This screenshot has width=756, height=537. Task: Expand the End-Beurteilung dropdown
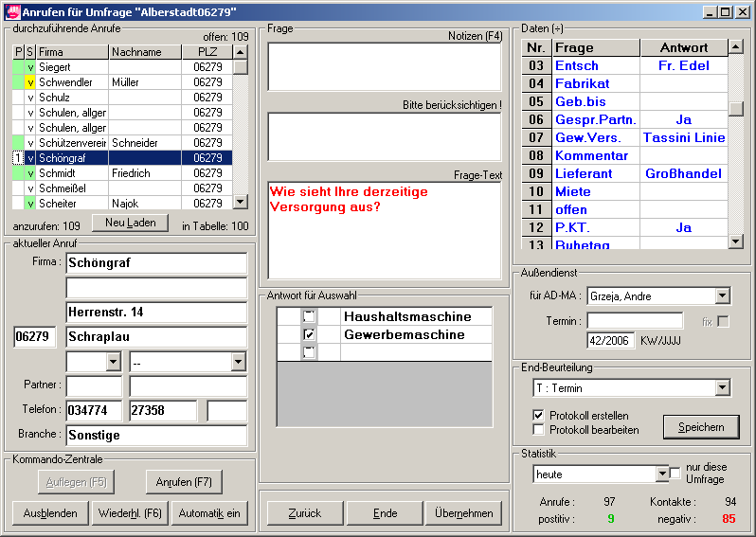[x=722, y=388]
